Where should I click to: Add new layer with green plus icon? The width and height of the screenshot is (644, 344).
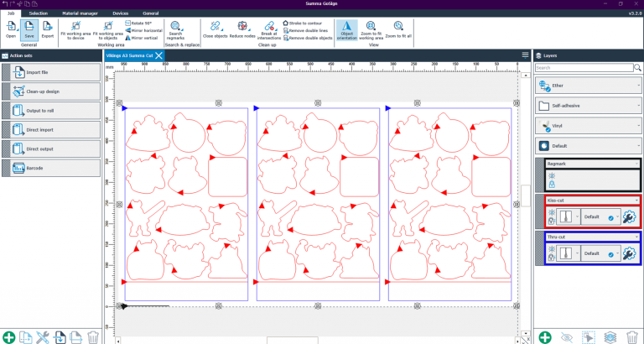click(545, 337)
